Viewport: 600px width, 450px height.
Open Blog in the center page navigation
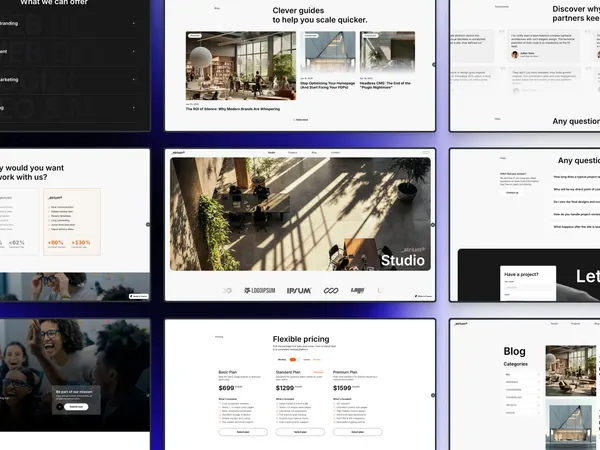coord(314,152)
